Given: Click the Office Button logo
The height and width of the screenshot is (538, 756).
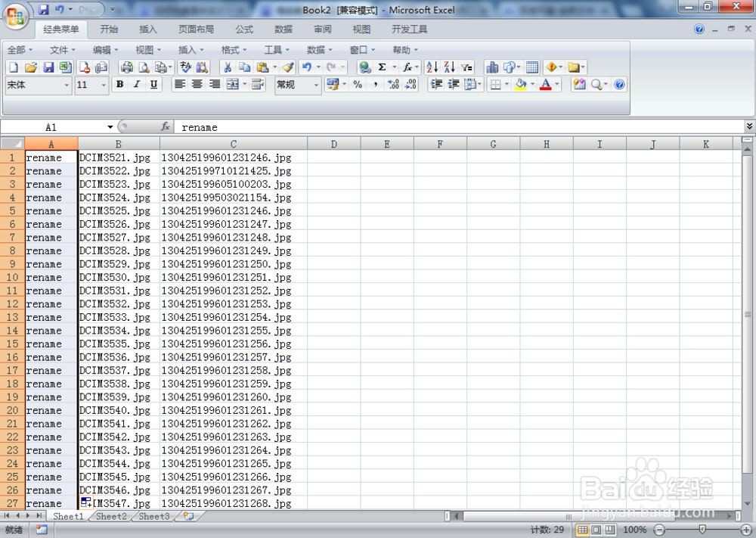Looking at the screenshot, I should (x=15, y=17).
